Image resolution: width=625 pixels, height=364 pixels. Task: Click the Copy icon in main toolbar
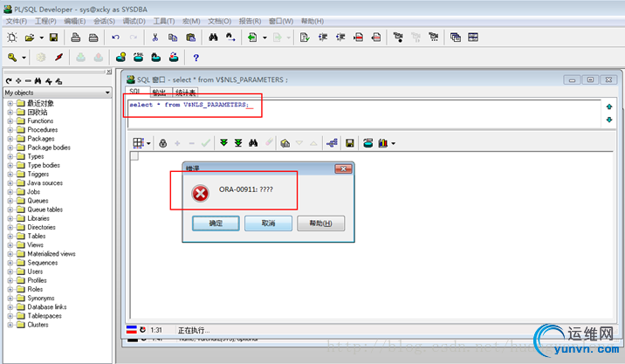173,38
